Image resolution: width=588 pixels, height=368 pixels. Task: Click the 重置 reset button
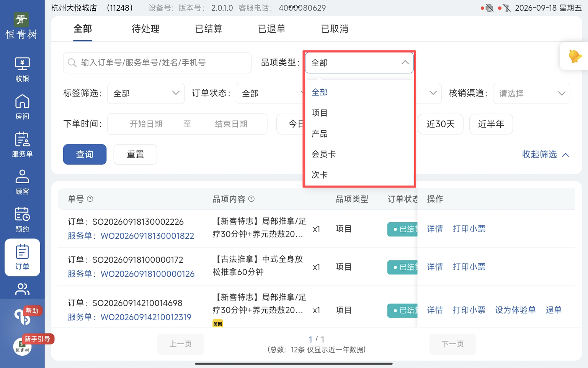pyautogui.click(x=135, y=154)
